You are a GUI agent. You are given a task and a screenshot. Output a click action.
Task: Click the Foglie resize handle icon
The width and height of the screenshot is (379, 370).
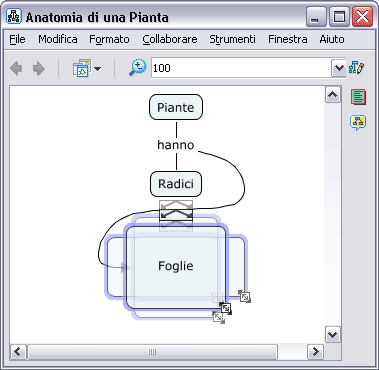(226, 308)
